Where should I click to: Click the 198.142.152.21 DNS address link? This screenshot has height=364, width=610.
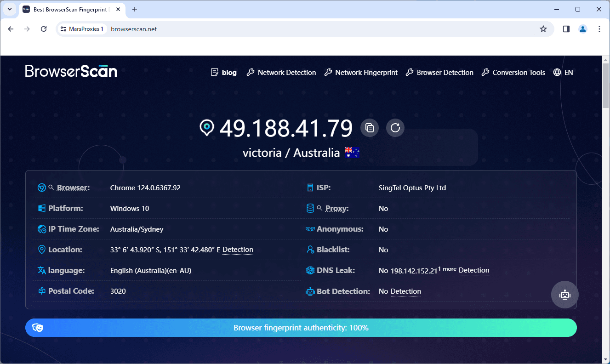(x=414, y=271)
